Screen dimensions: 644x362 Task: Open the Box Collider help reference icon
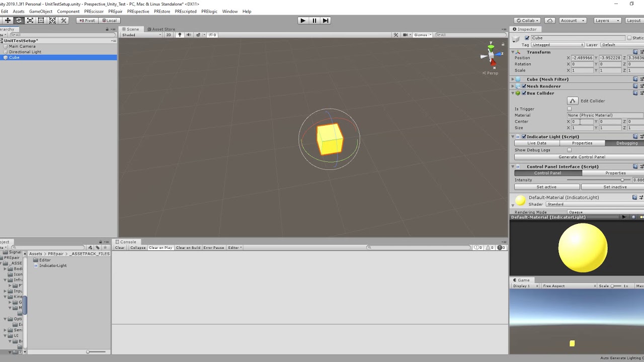click(635, 93)
